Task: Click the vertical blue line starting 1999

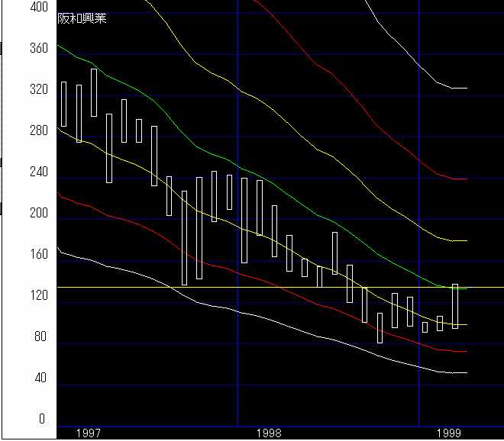Action: click(x=418, y=229)
